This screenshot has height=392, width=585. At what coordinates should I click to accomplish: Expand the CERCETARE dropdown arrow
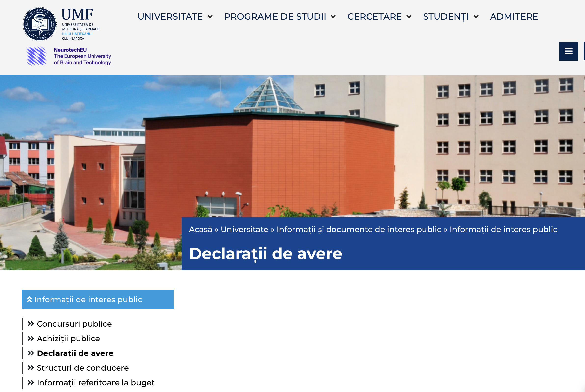(x=409, y=17)
